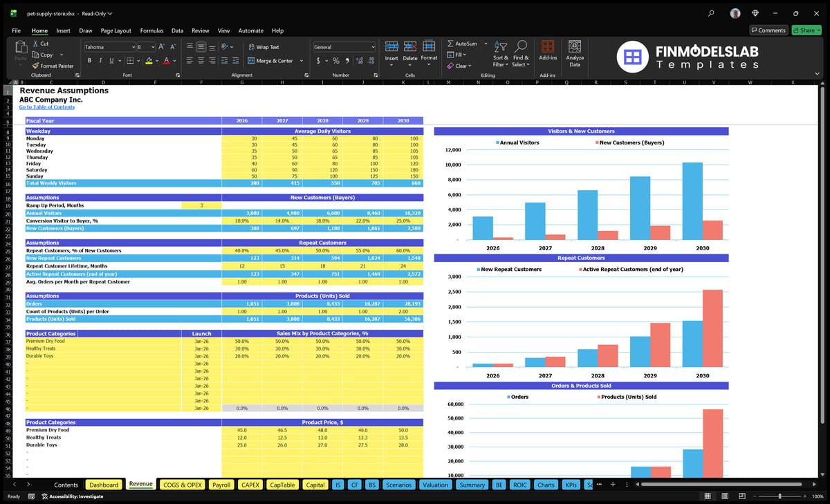Click Increase Decimal icon
This screenshot has width=830, height=504.
(360, 61)
